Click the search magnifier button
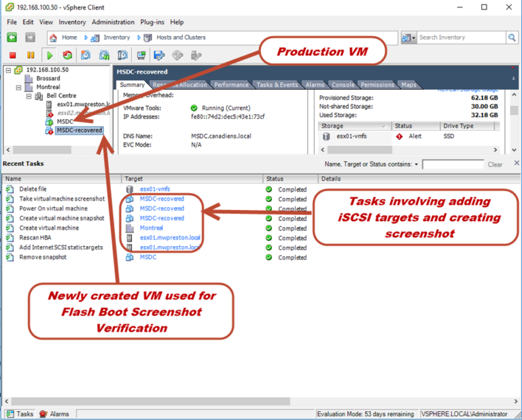Viewport: 522px width, 420px height. (512, 37)
